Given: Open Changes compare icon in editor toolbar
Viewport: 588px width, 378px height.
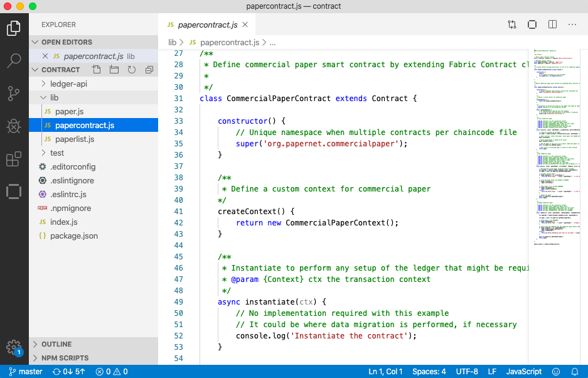Looking at the screenshot, I should click(x=512, y=24).
